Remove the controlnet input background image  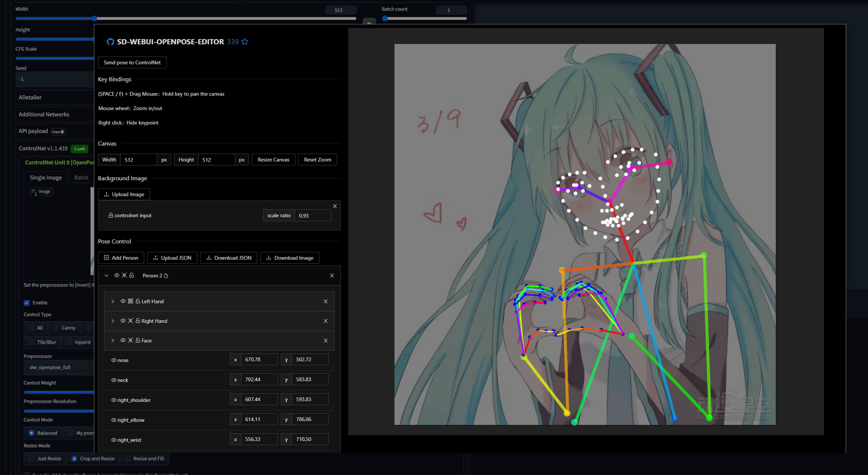click(335, 206)
